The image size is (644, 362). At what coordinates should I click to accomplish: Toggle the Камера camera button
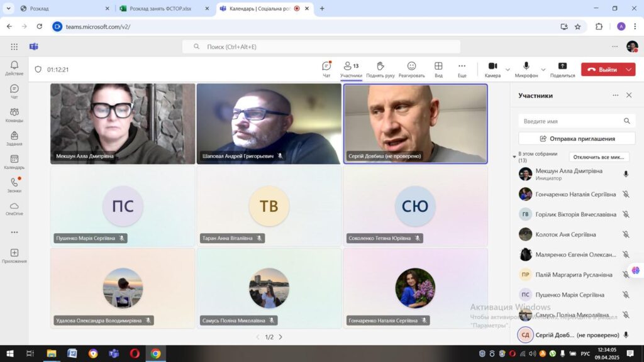coord(492,69)
